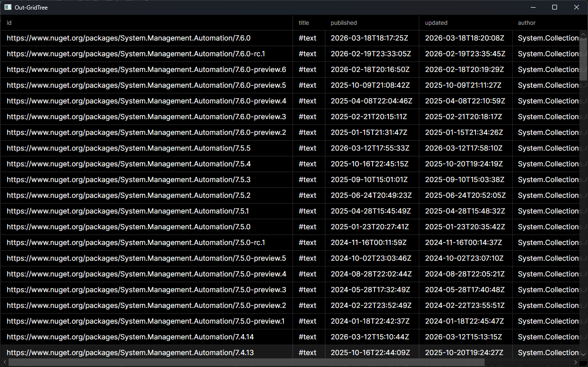Image resolution: width=588 pixels, height=367 pixels.
Task: Click updated date 2026-02-18T20:19:29Z
Action: [465, 70]
